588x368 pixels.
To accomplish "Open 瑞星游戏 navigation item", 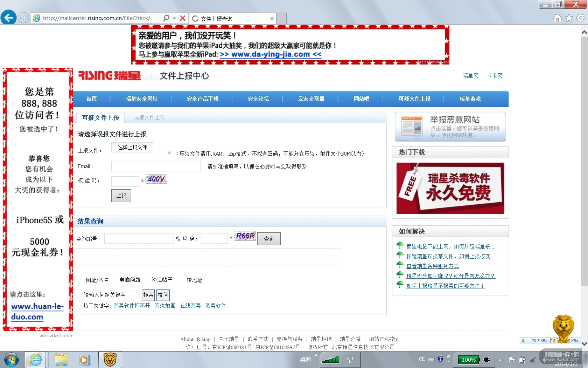I will (470, 99).
